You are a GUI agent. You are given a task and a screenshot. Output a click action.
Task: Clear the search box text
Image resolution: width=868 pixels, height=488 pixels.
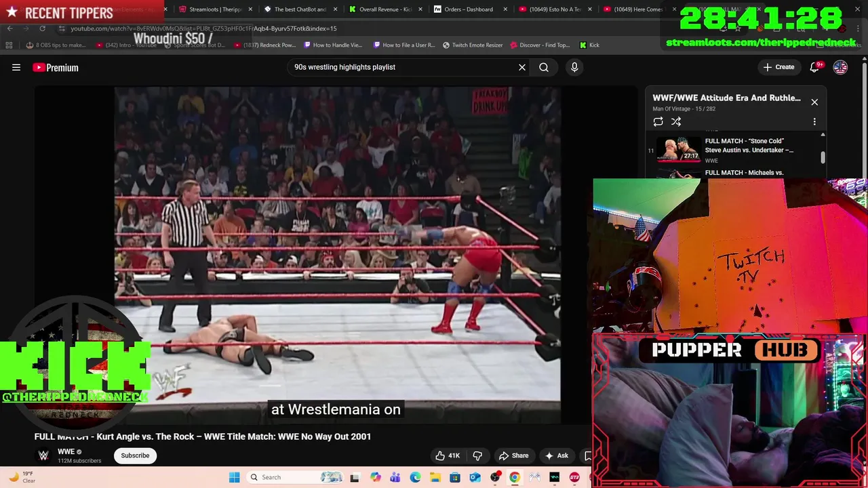click(522, 67)
